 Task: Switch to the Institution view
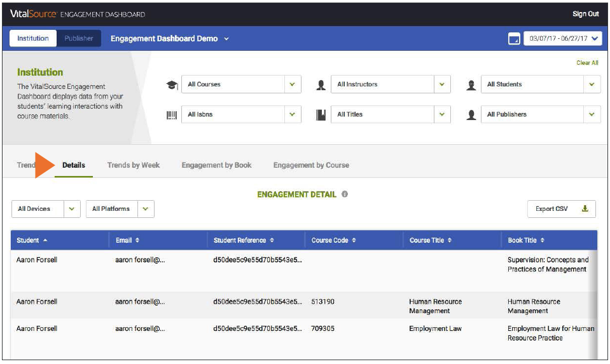pos(32,39)
